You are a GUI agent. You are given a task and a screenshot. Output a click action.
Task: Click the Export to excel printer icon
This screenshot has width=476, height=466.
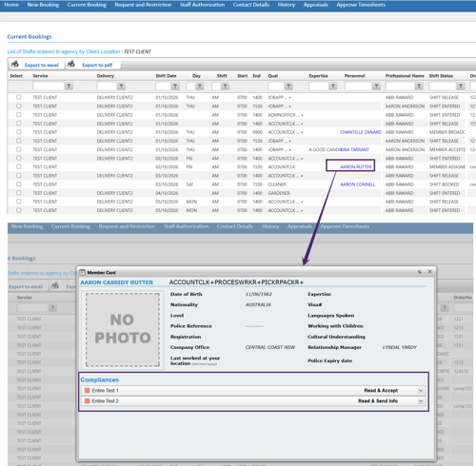[x=14, y=65]
